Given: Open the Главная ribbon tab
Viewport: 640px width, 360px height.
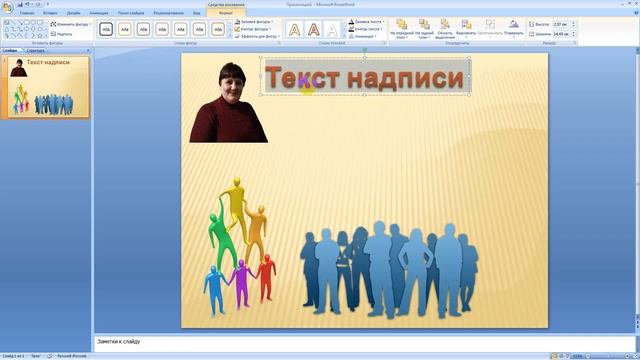Looking at the screenshot, I should 27,13.
